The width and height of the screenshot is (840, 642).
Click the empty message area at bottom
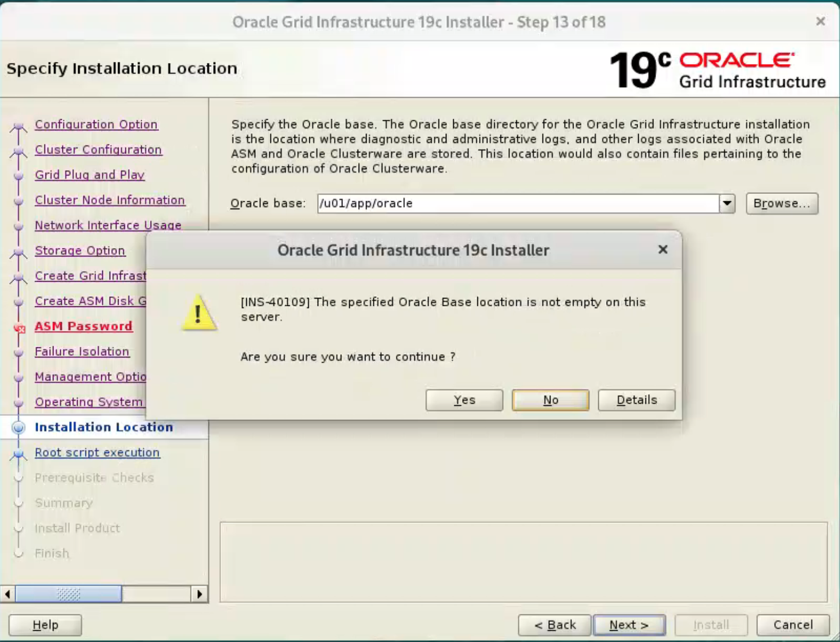pos(523,562)
